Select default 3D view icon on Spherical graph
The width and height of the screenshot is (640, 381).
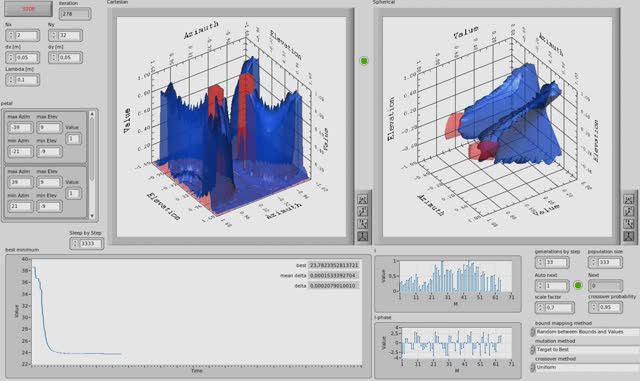(629, 236)
